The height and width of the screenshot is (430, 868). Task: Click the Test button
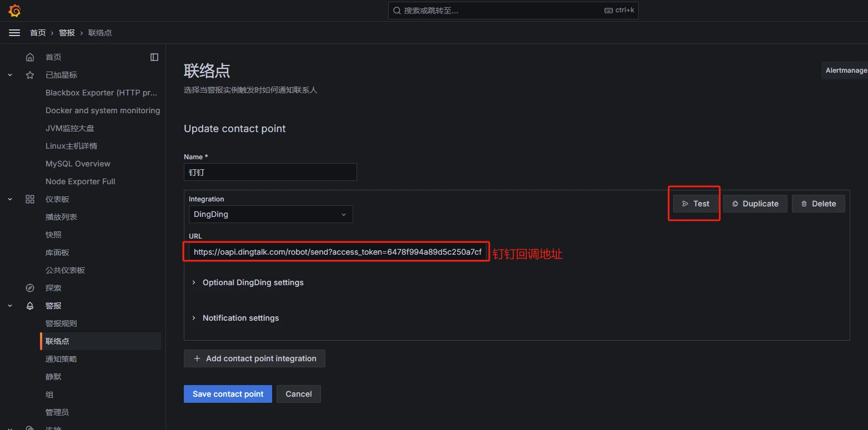click(x=696, y=204)
